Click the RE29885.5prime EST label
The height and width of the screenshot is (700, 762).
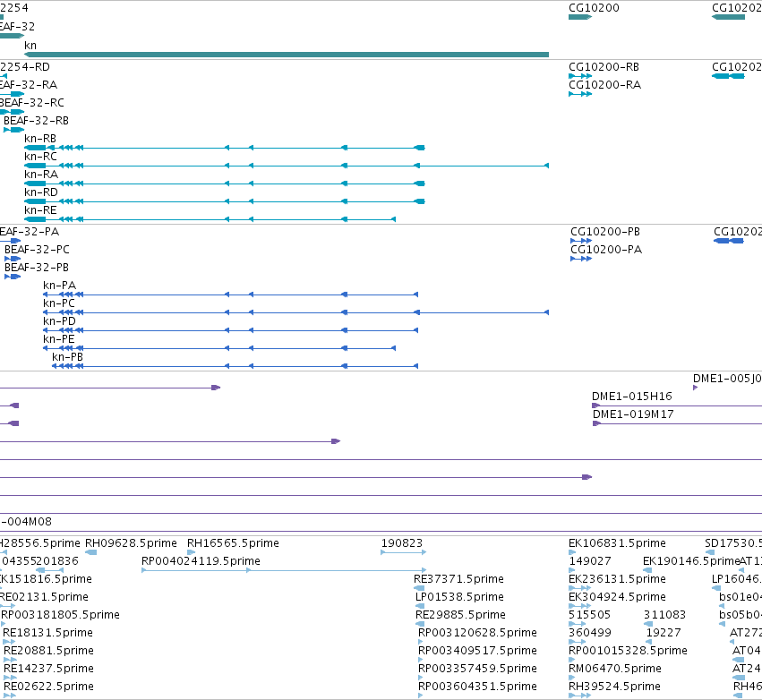point(460,615)
